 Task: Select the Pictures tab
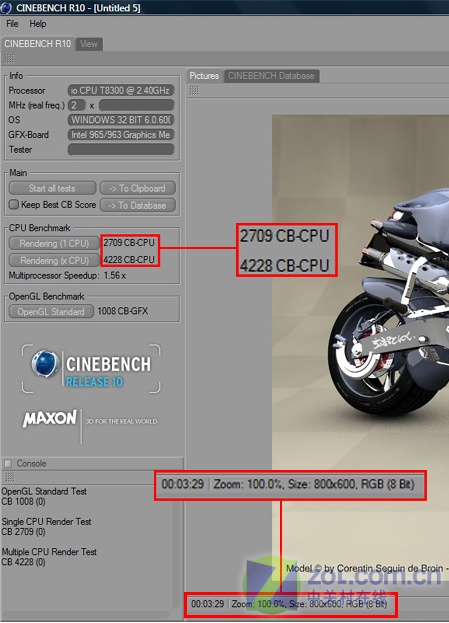coord(204,76)
